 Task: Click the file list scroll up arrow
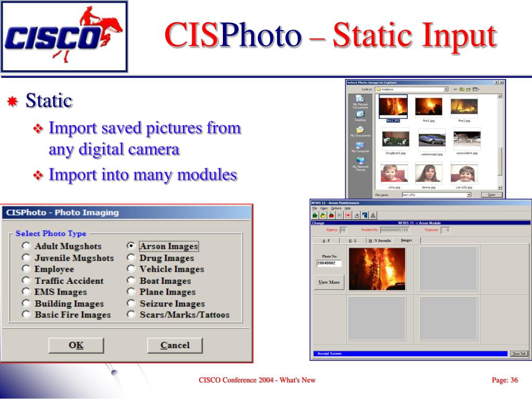(500, 96)
